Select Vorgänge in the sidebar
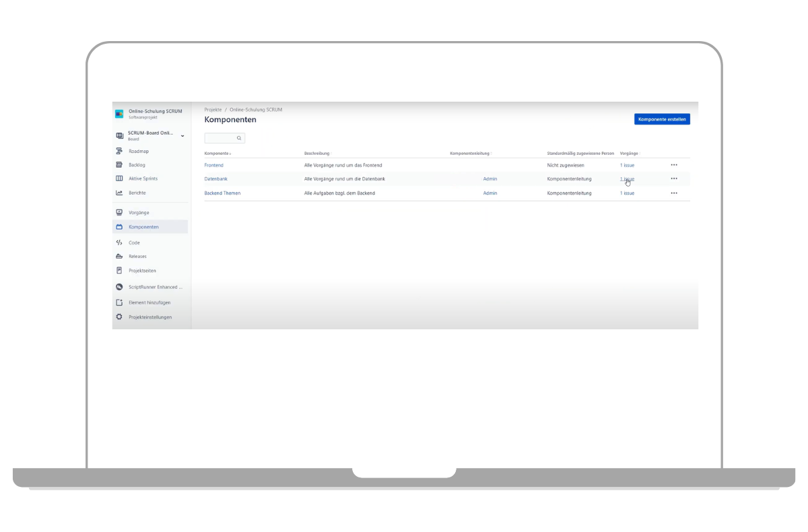Viewport: 808px width, 532px height. coord(139,213)
